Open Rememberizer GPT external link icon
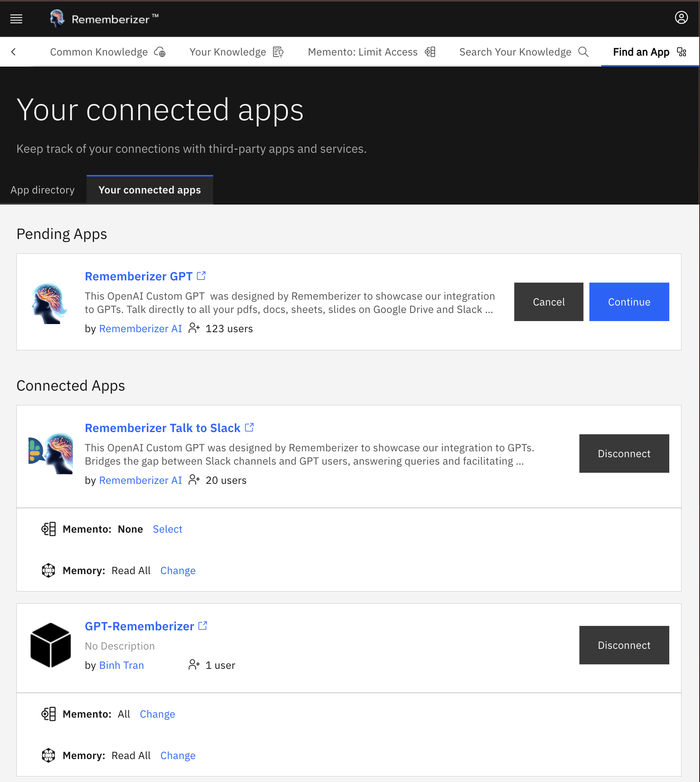Screen dimensions: 700x782 (x=201, y=276)
